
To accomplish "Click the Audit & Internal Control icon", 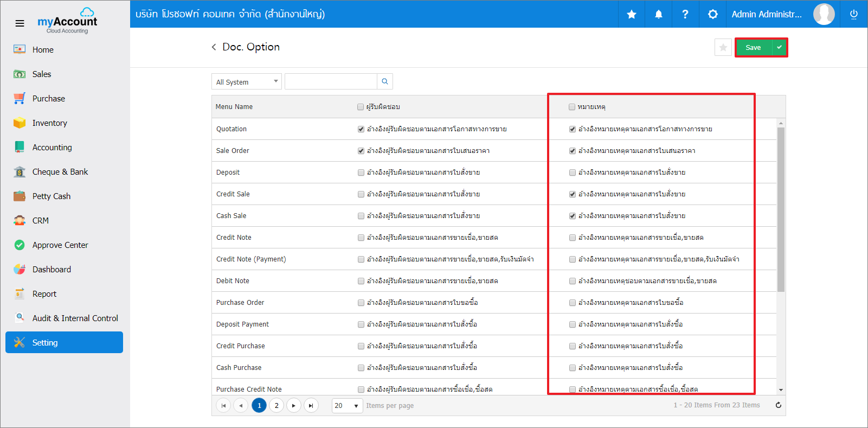I will (x=20, y=317).
